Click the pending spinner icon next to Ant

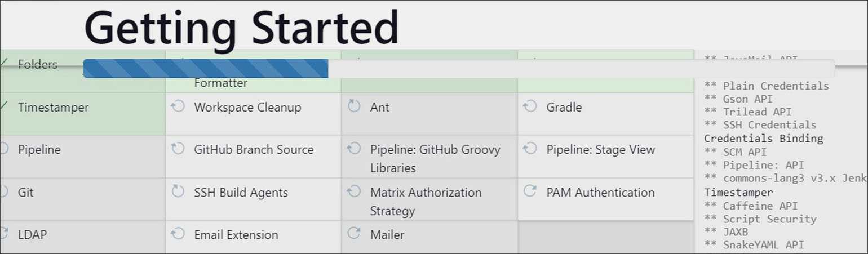click(354, 106)
